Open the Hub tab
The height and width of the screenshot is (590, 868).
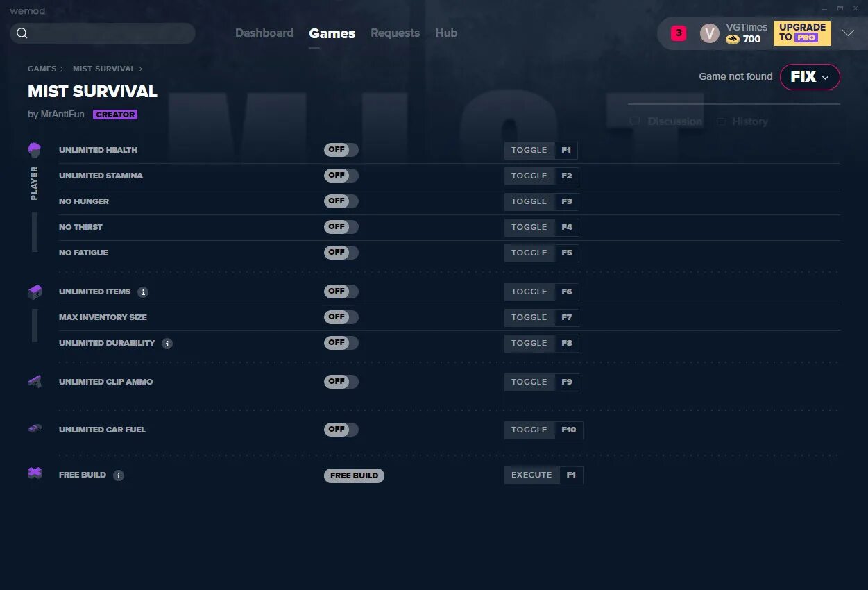pyautogui.click(x=446, y=33)
